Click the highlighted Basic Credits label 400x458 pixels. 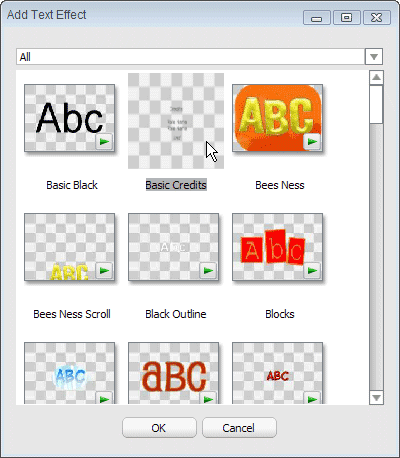[176, 185]
